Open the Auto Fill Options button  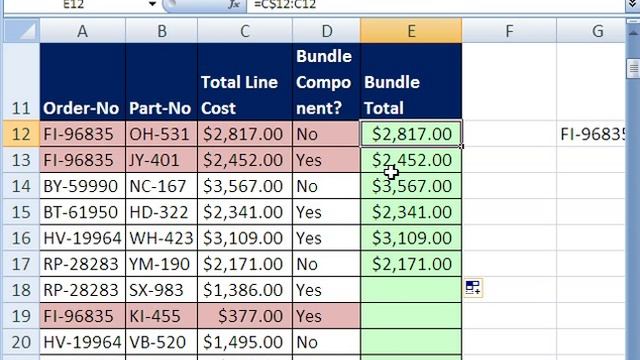click(x=473, y=288)
